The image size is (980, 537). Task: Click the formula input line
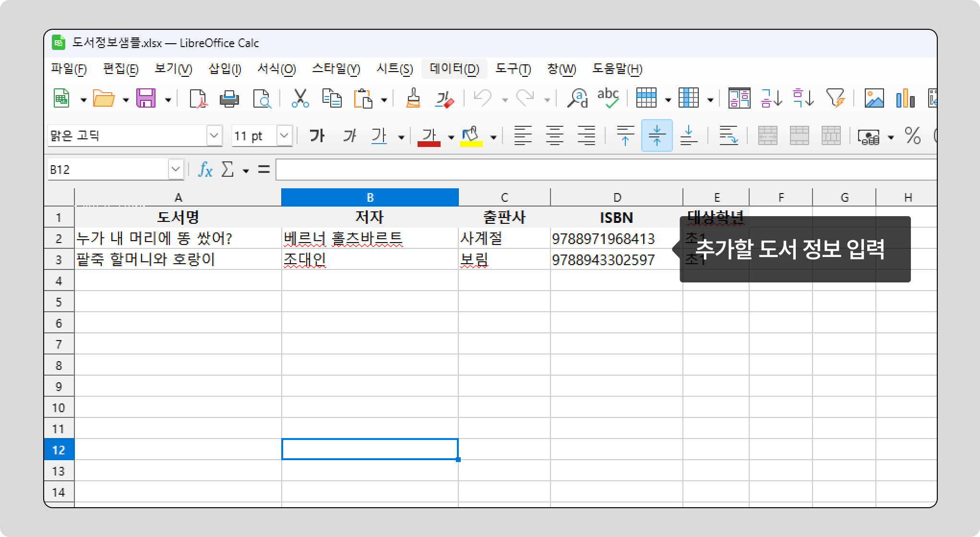pyautogui.click(x=606, y=170)
